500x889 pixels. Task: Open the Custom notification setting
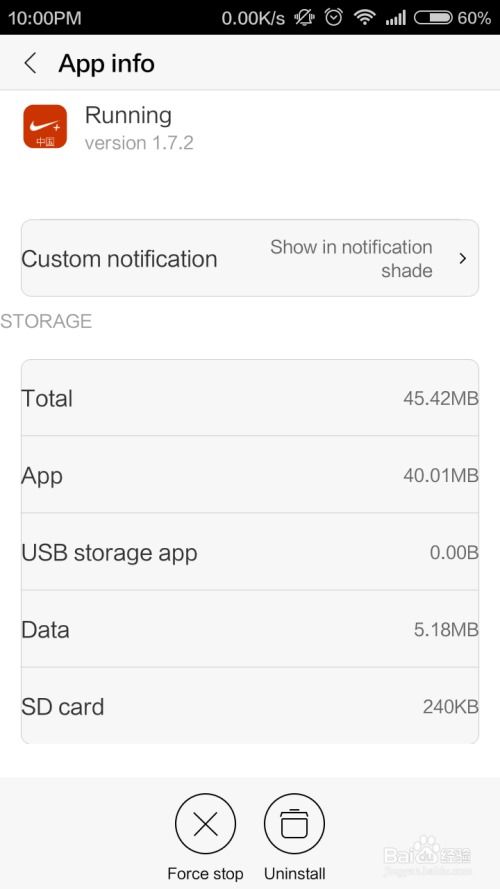[250, 258]
